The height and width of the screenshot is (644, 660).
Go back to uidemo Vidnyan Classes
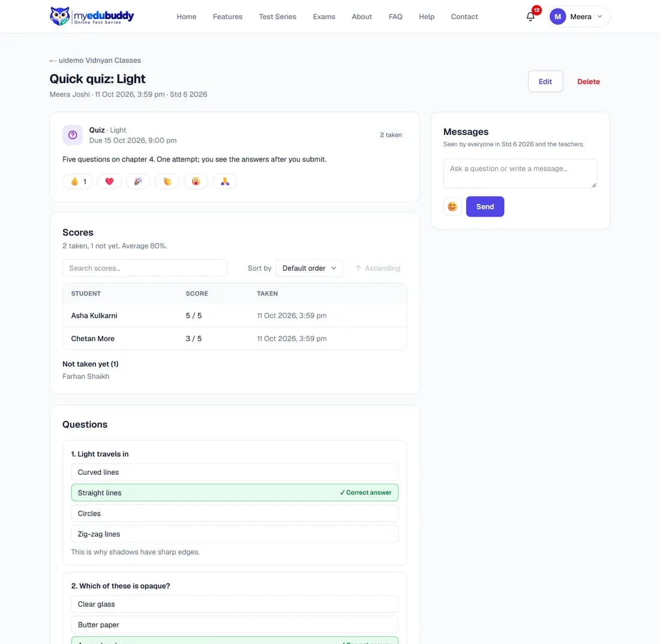[95, 60]
